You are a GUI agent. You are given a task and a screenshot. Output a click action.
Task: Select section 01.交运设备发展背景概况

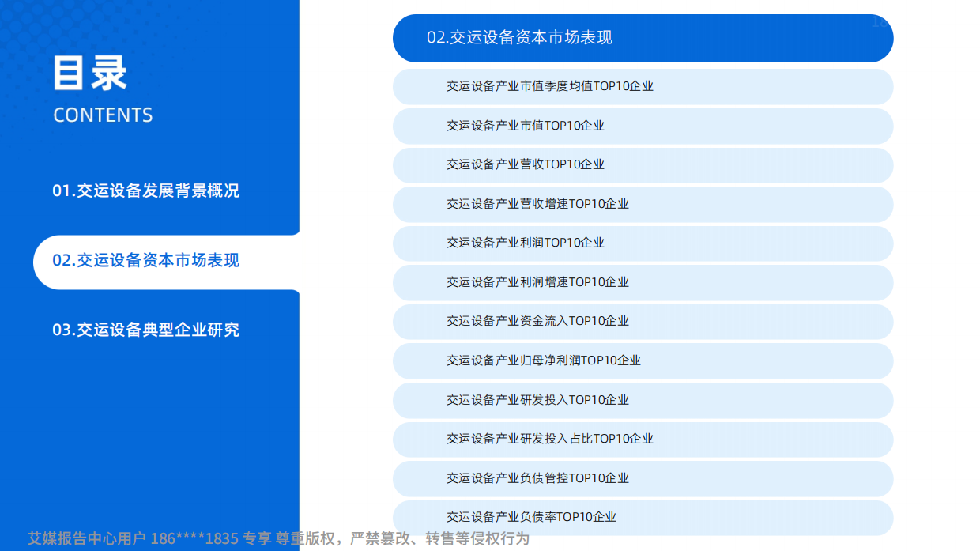pyautogui.click(x=146, y=191)
